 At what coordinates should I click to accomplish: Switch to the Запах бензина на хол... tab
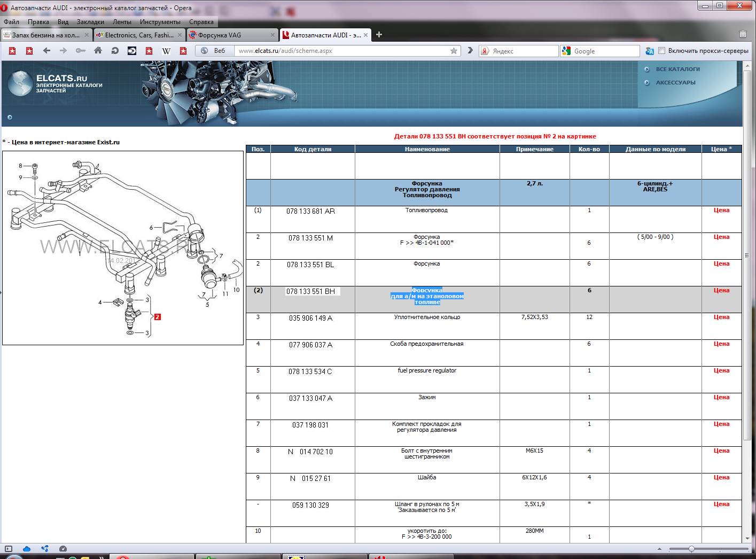[x=46, y=35]
